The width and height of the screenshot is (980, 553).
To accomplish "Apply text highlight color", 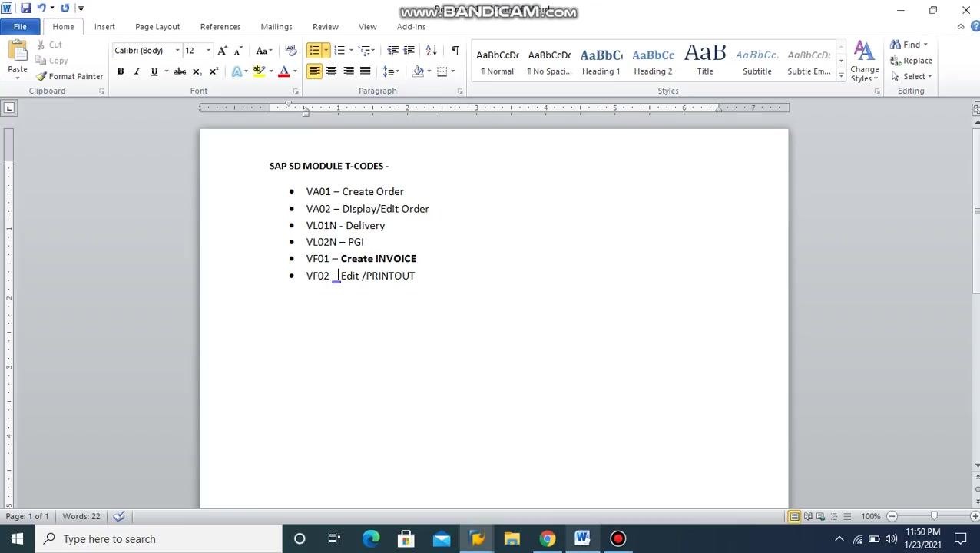I will click(260, 71).
